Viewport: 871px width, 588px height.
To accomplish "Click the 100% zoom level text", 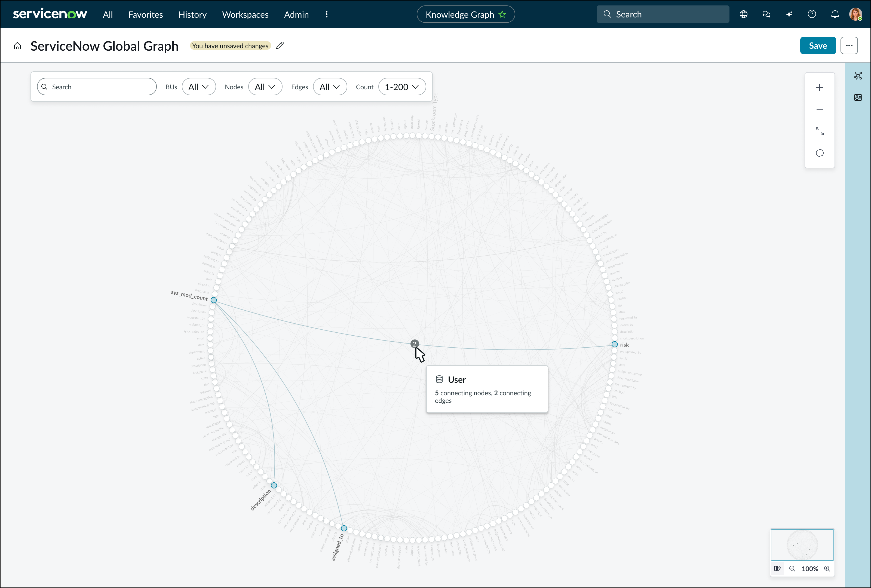I will [x=809, y=568].
